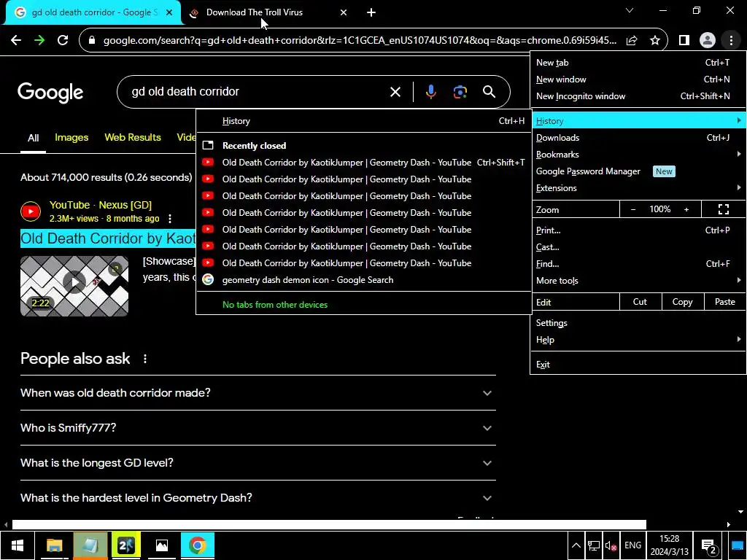
Task: Click the muted speaker tray icon
Action: 611,545
